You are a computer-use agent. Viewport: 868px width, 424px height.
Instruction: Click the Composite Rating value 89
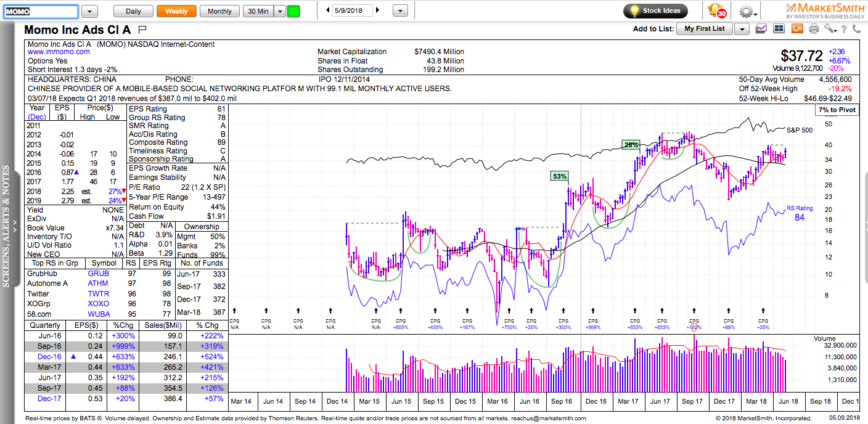pyautogui.click(x=221, y=142)
